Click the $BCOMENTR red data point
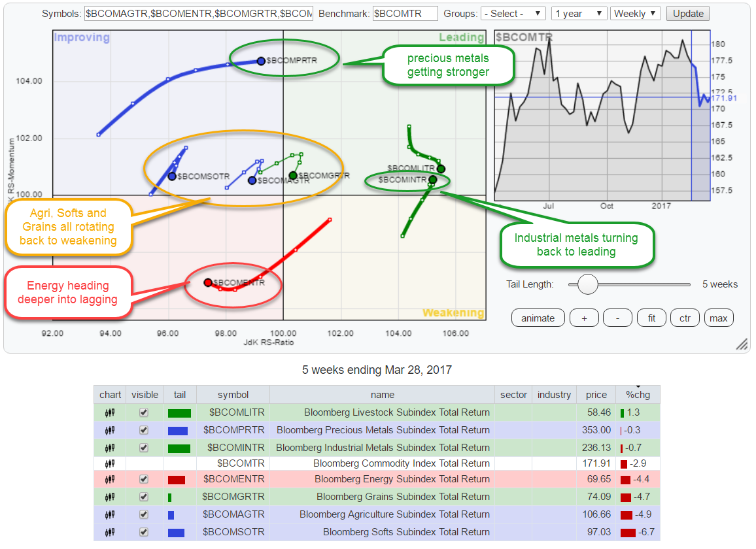Viewport: 756px width, 549px height. pyautogui.click(x=208, y=282)
